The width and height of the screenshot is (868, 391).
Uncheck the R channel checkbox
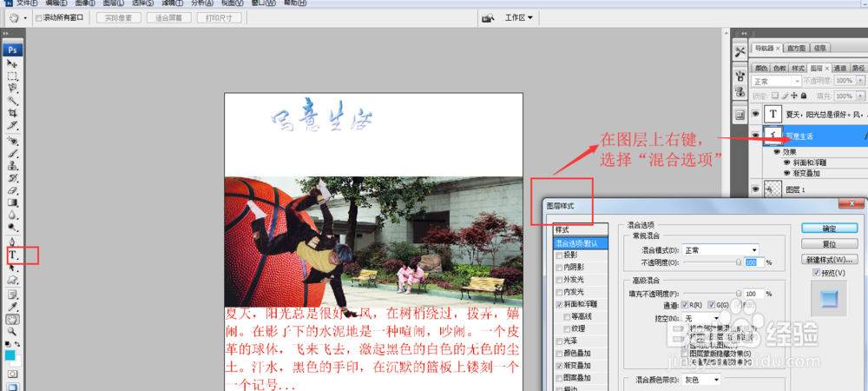(x=685, y=305)
